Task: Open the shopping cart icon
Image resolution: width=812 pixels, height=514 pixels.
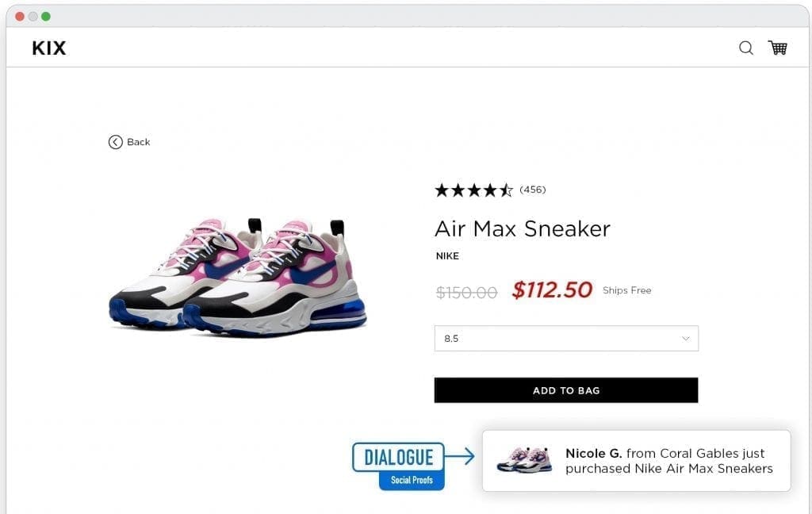Action: [x=777, y=48]
